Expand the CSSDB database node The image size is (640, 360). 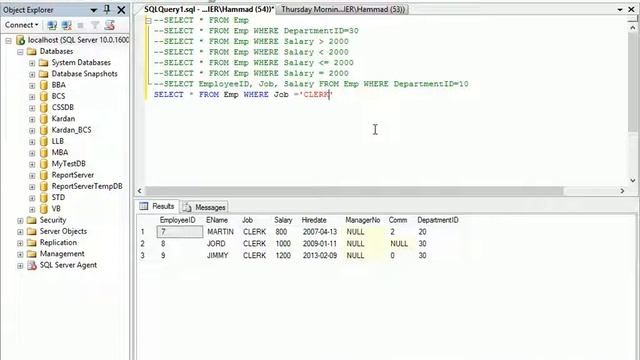[32, 108]
